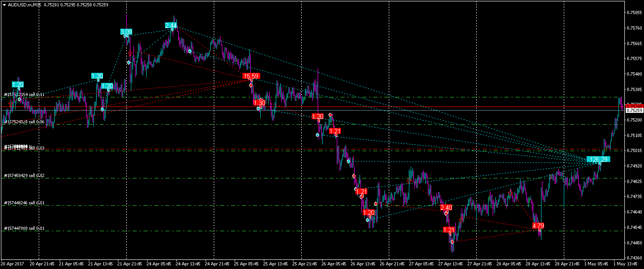The image size is (644, 269).
Task: Select the red 4.79 trade label
Action: click(x=538, y=226)
